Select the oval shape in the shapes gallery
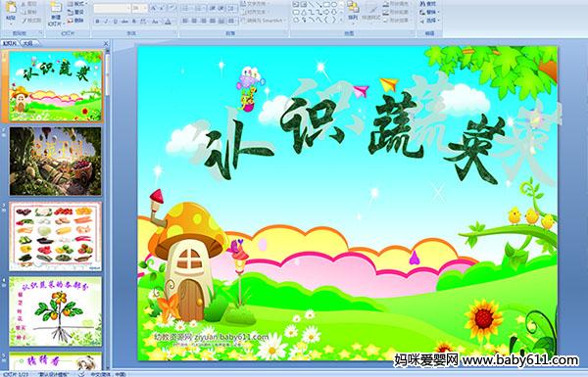This screenshot has width=588, height=377. [334, 5]
